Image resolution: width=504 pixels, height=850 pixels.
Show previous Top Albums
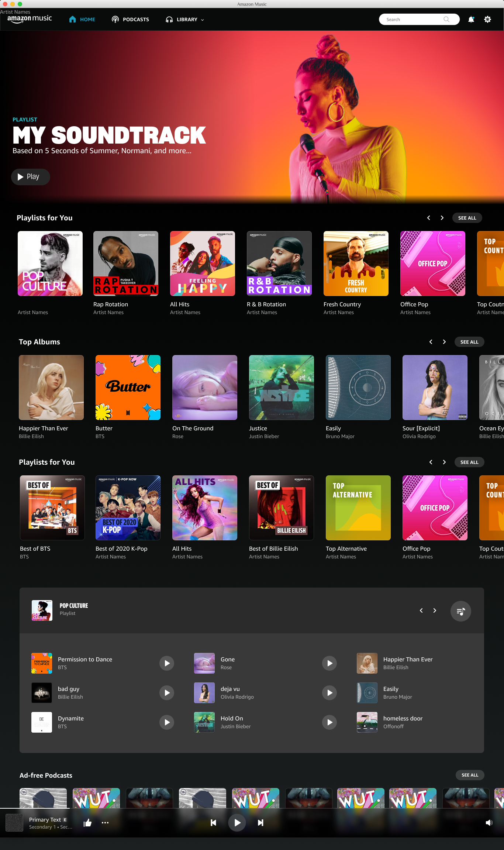[x=431, y=342]
